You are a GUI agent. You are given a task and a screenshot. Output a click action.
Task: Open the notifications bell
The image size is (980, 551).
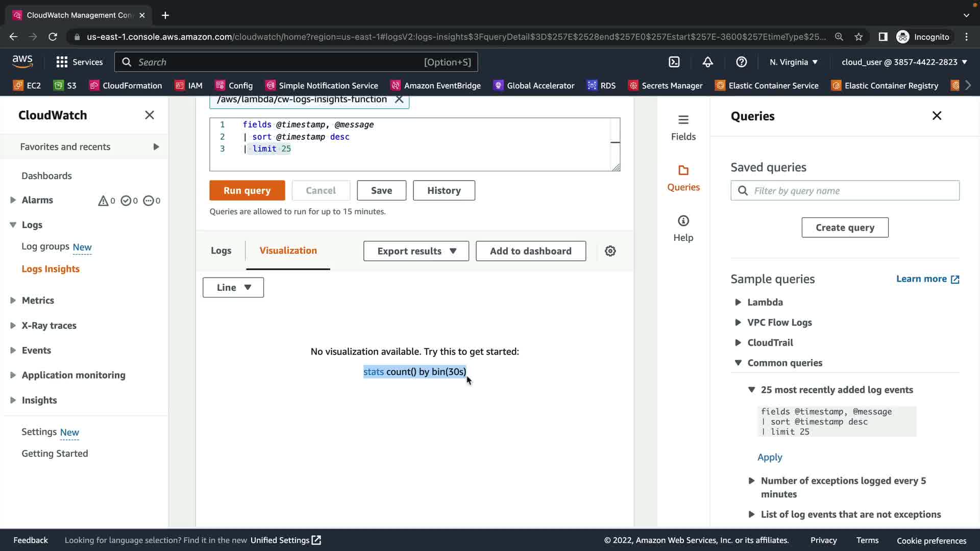coord(707,62)
